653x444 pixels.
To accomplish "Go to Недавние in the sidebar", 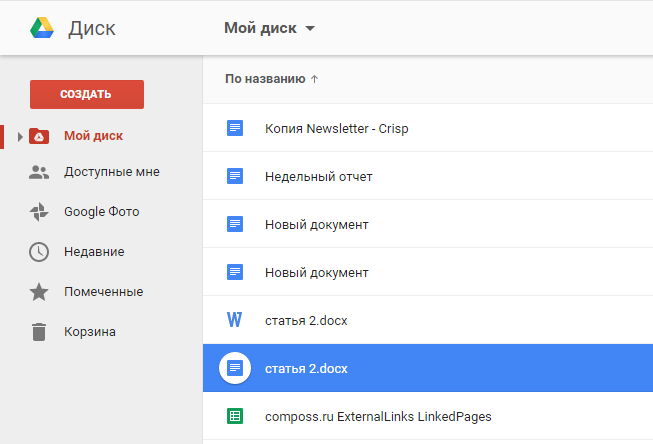I will point(94,252).
